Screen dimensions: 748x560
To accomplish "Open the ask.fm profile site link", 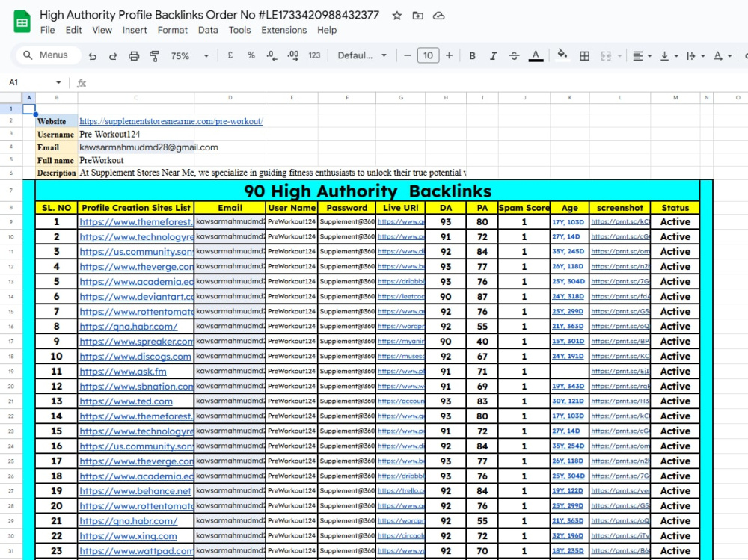I will click(123, 371).
